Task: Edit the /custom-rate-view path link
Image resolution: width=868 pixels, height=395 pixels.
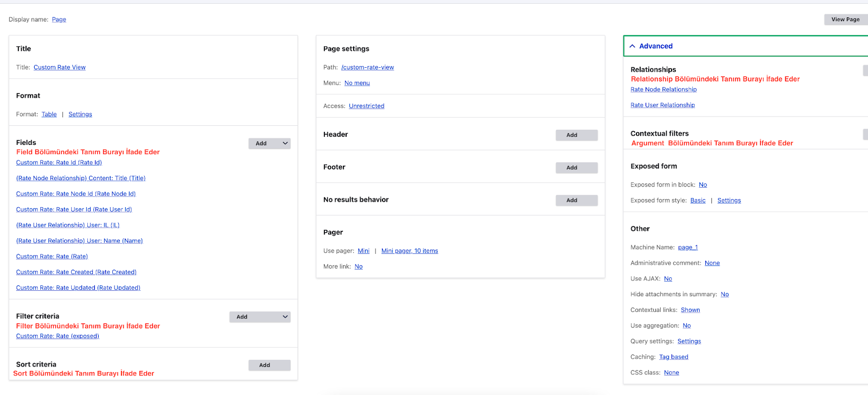Action: coord(367,67)
